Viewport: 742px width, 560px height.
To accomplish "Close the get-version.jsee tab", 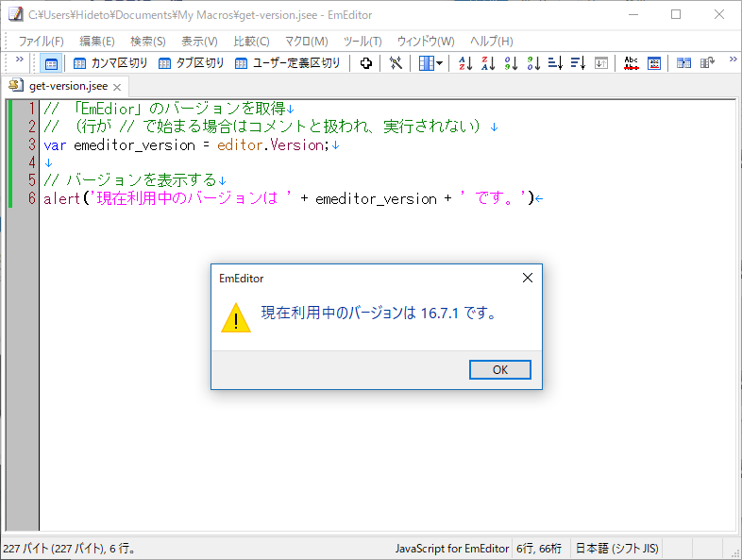I will [117, 87].
